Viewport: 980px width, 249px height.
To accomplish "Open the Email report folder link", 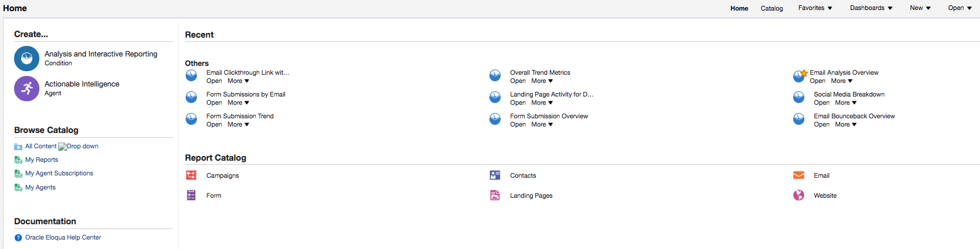I will coord(821,176).
